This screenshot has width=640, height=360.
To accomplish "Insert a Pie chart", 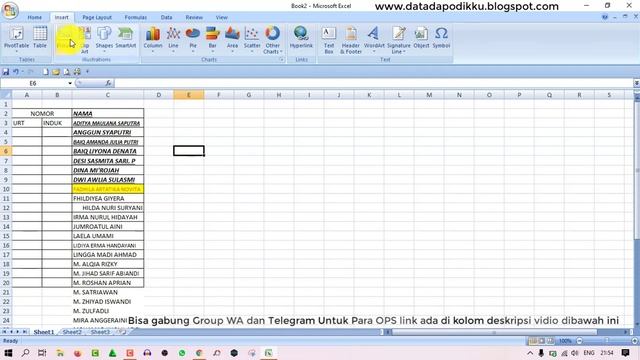I will pyautogui.click(x=193, y=39).
